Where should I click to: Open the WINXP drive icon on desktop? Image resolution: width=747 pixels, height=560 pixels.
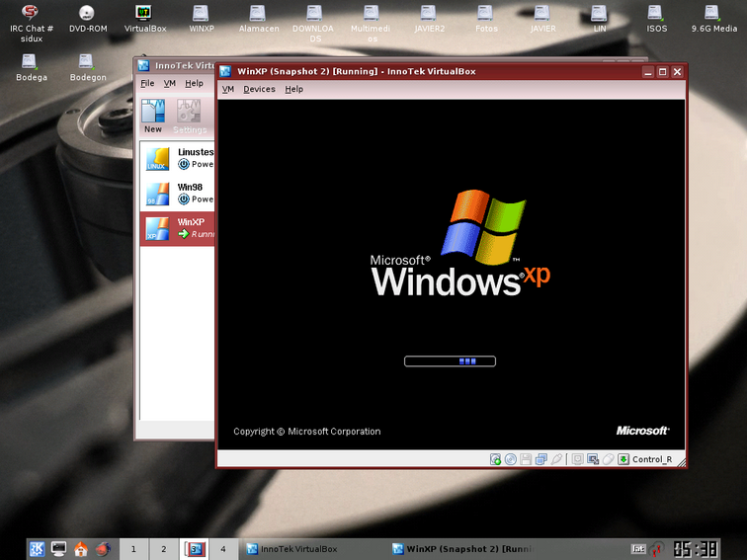pyautogui.click(x=201, y=19)
